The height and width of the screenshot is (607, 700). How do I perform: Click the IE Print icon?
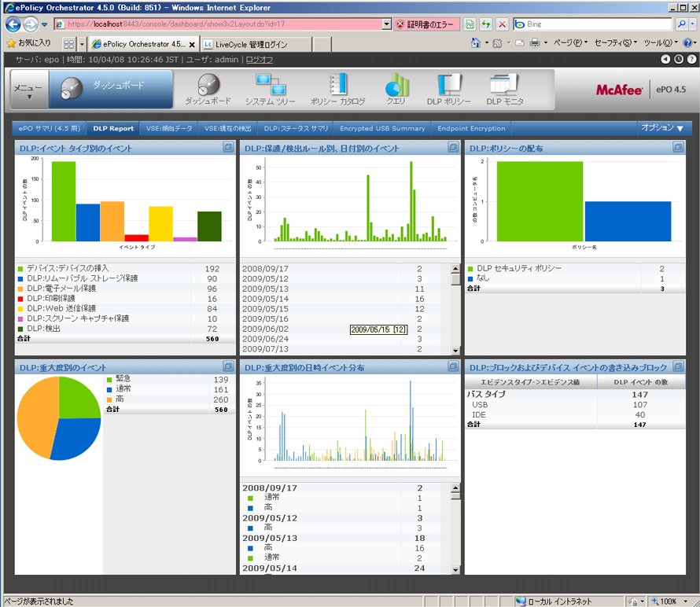[x=535, y=42]
